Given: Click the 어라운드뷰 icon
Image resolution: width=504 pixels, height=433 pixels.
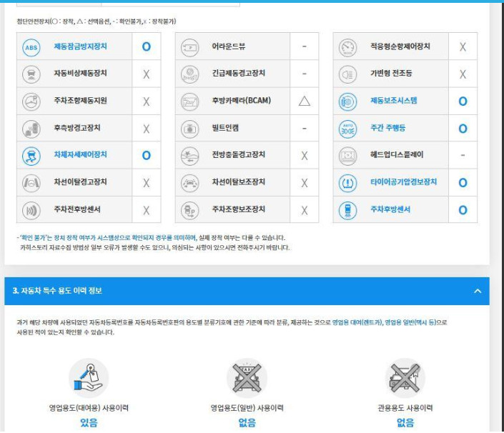Looking at the screenshot, I should click(x=189, y=47).
